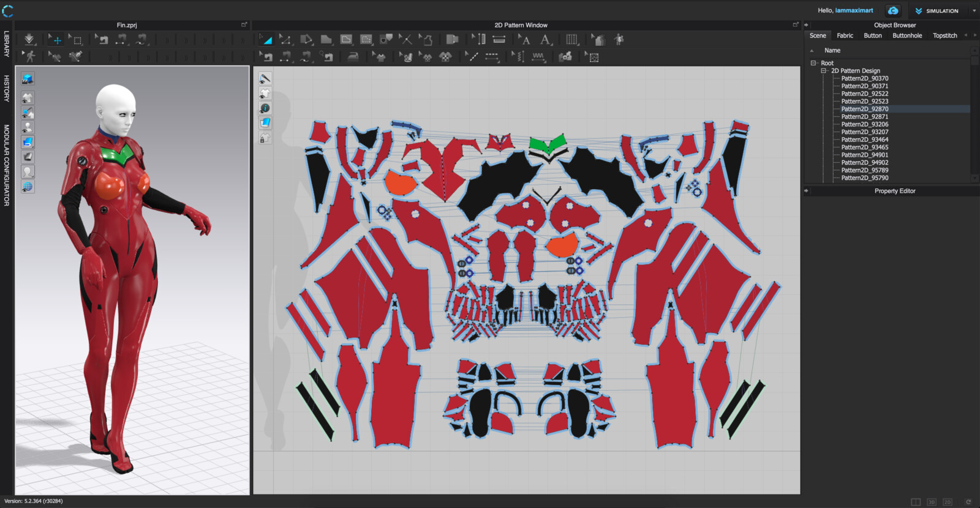
Task: Toggle 2D seamline needle display icon
Action: pyautogui.click(x=265, y=79)
